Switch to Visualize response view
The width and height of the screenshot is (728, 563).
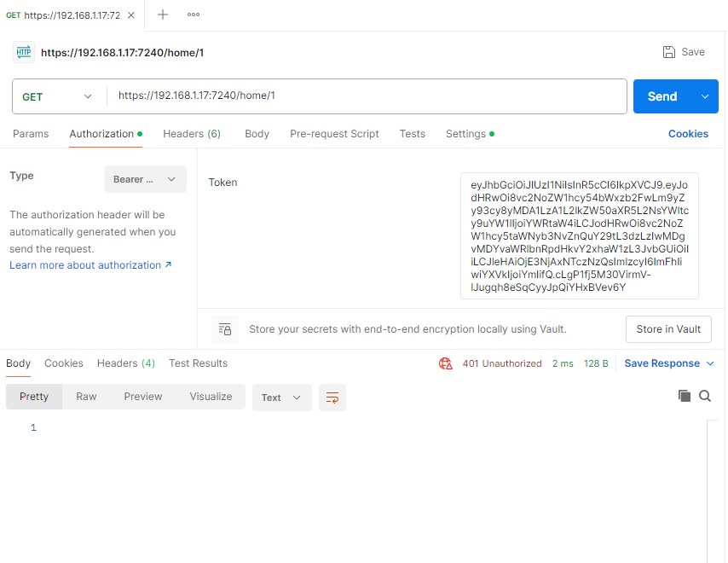click(211, 397)
